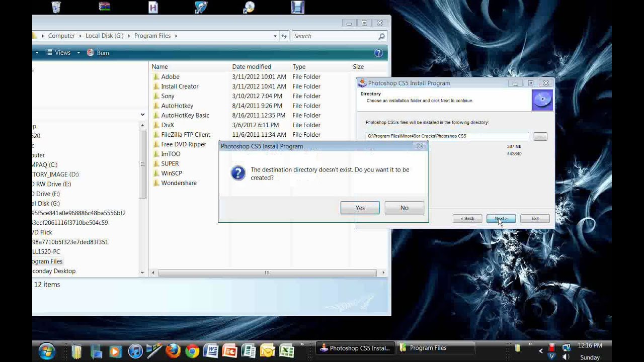This screenshot has width=644, height=362.
Task: Select Local Disk (G:) in folder tree
Action: 46,204
